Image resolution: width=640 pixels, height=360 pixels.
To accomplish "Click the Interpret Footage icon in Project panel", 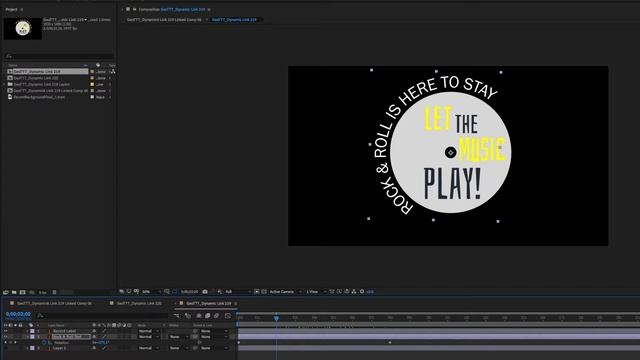I will pyautogui.click(x=6, y=292).
